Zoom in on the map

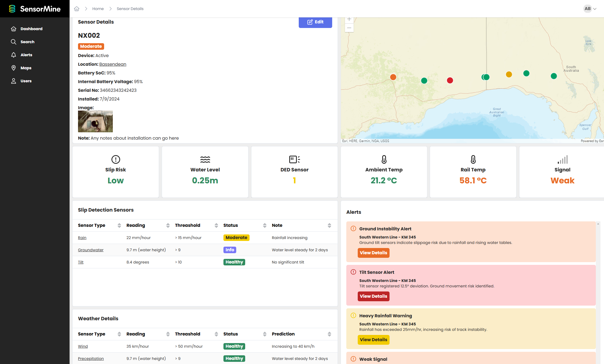click(349, 20)
